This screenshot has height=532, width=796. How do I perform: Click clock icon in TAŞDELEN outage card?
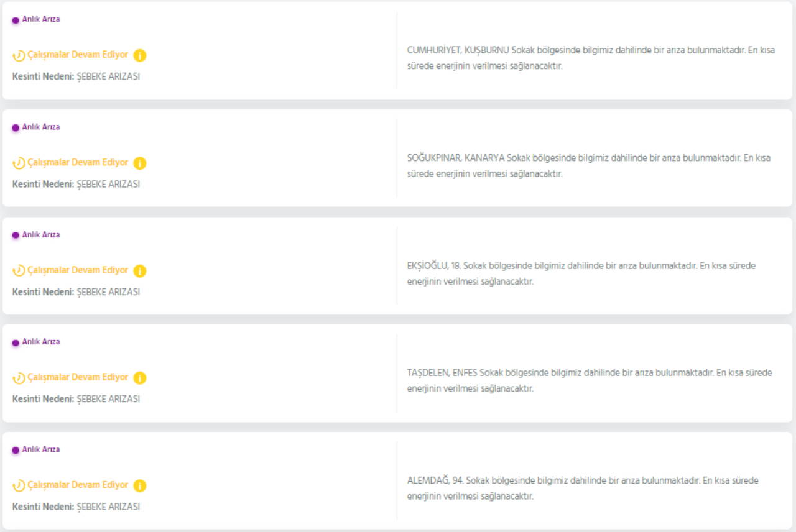point(19,378)
